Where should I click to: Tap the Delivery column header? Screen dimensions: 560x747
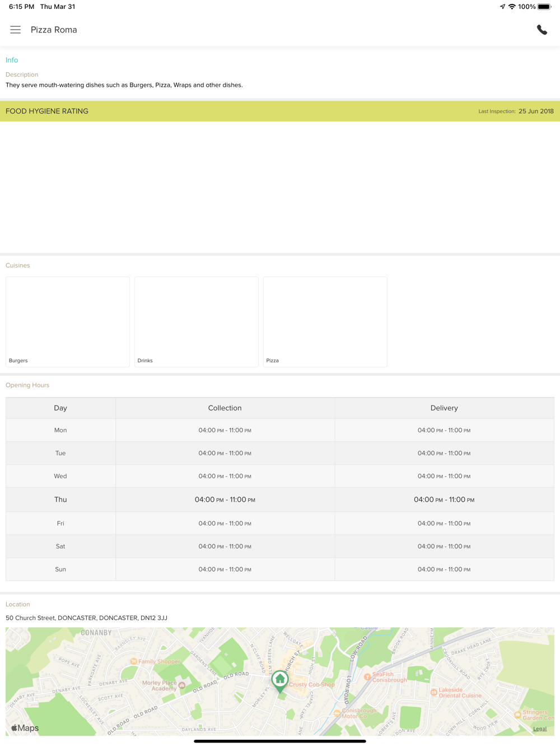click(x=444, y=408)
